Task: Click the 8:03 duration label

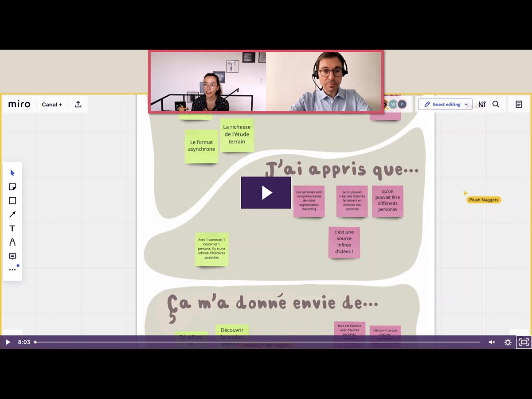Action: point(24,342)
